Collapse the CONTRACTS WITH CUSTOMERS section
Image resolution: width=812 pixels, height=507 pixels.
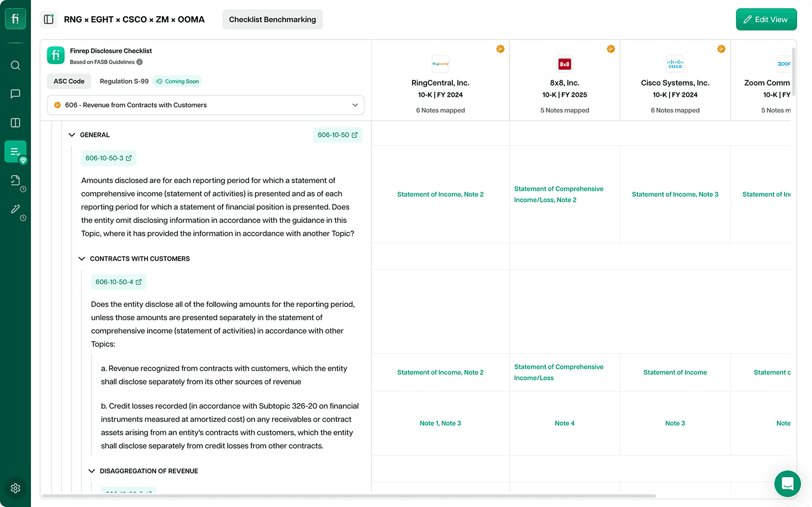(82, 259)
